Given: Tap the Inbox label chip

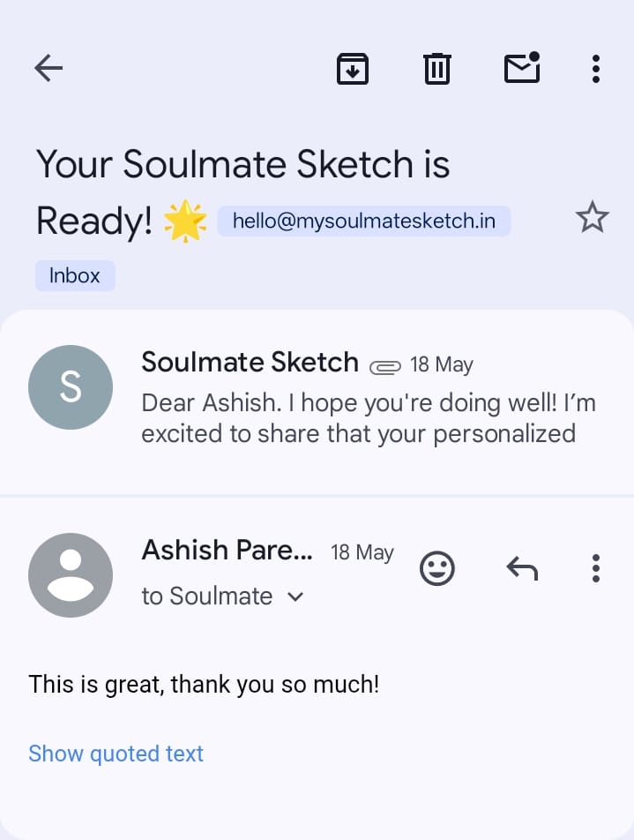Looking at the screenshot, I should pyautogui.click(x=75, y=275).
